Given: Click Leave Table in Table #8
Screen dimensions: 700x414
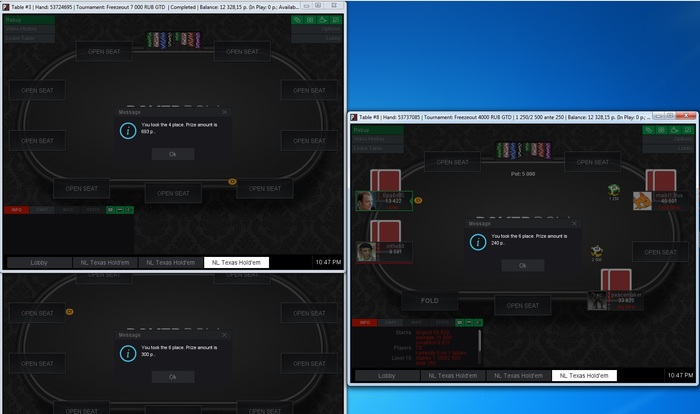Looking at the screenshot, I should (378, 148).
